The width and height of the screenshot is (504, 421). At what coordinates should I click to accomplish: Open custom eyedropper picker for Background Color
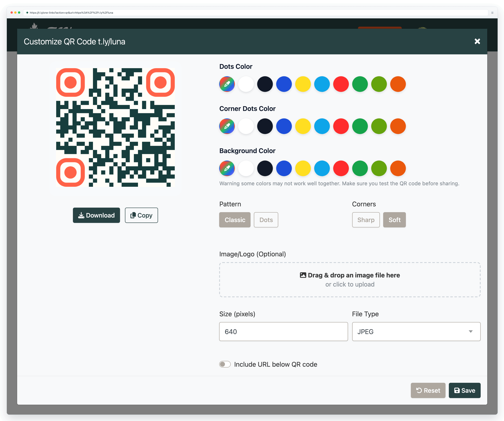[x=227, y=168]
